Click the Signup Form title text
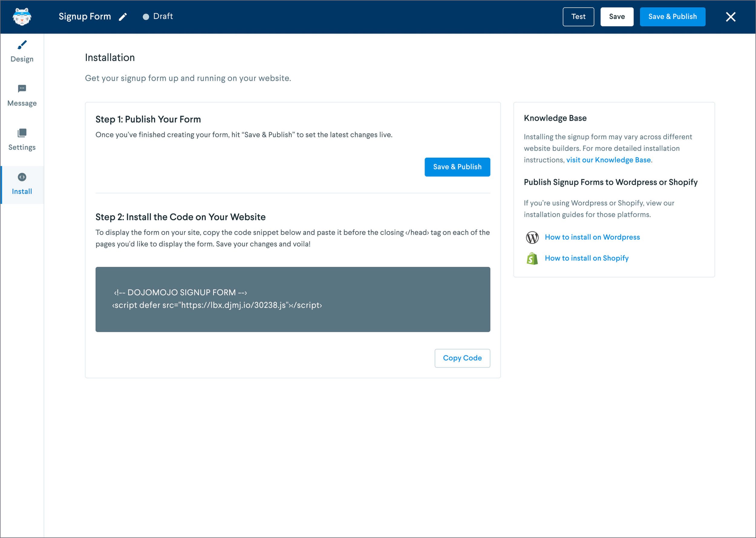The width and height of the screenshot is (756, 538). 85,16
